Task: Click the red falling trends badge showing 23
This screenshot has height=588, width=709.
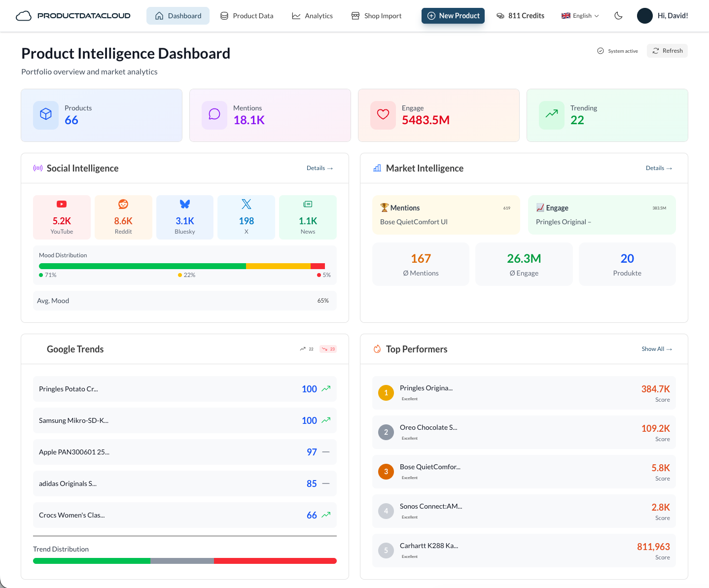Action: 328,349
